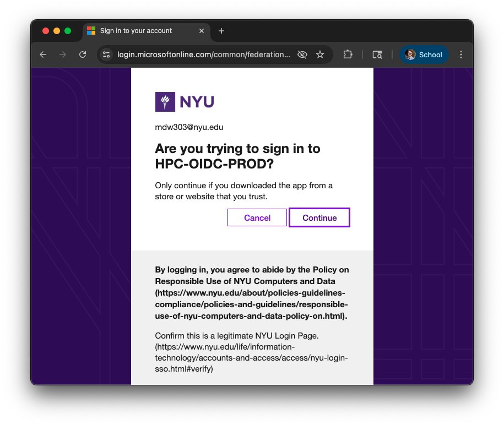Click the tab search icon in toolbar
The height and width of the screenshot is (425, 504).
coord(377,55)
